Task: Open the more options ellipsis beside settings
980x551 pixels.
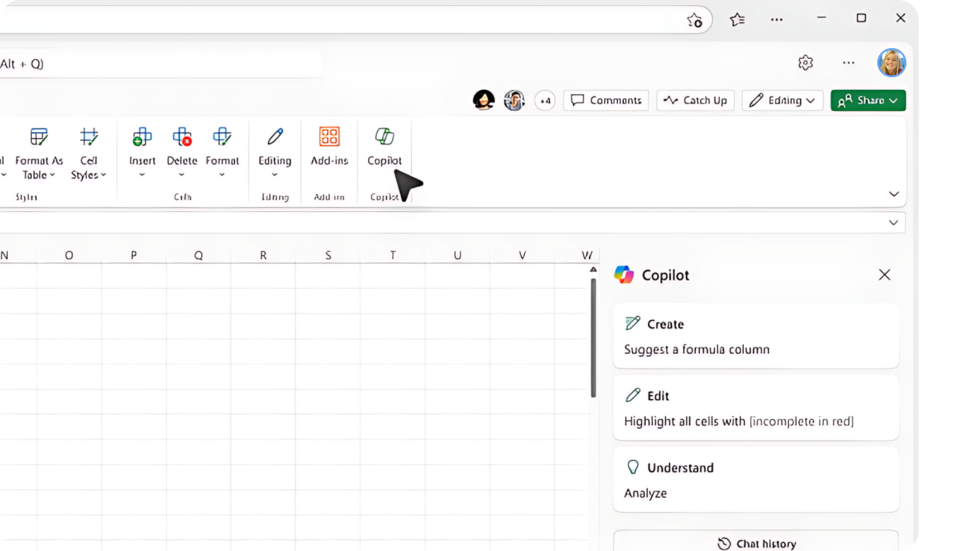Action: (x=848, y=63)
